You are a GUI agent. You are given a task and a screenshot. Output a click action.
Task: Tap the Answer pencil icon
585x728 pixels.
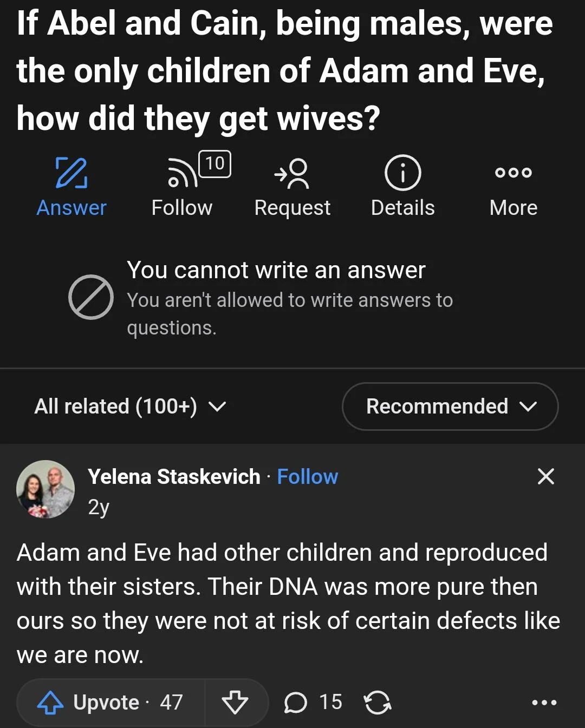(71, 173)
